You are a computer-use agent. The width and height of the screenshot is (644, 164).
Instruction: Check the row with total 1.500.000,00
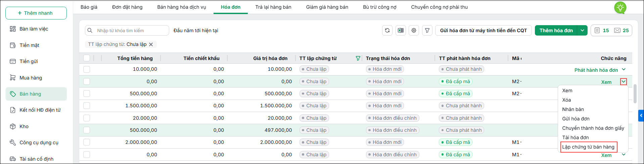click(87, 106)
